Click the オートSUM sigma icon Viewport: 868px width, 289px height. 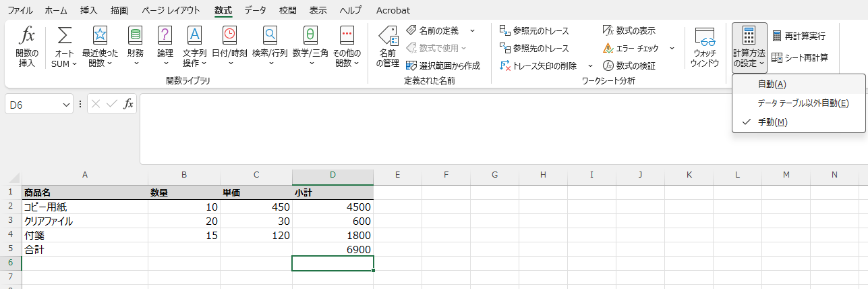65,35
